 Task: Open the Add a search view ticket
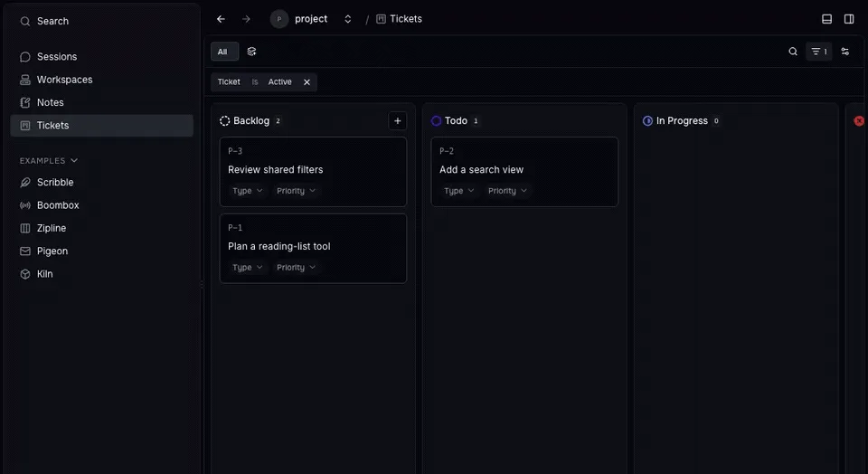524,172
